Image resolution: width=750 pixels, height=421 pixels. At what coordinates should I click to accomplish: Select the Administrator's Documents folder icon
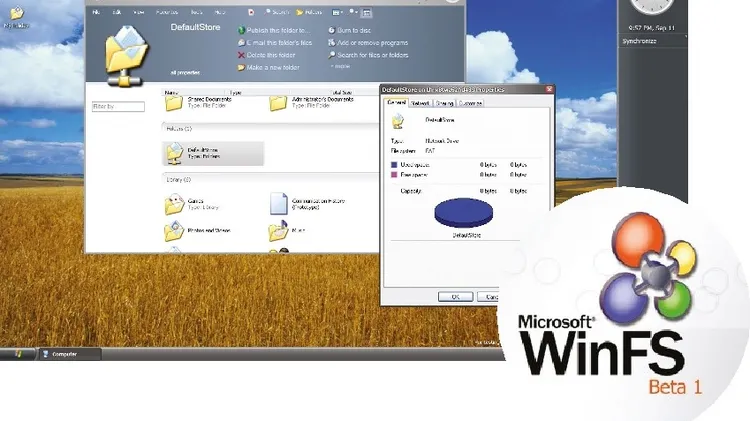278,102
